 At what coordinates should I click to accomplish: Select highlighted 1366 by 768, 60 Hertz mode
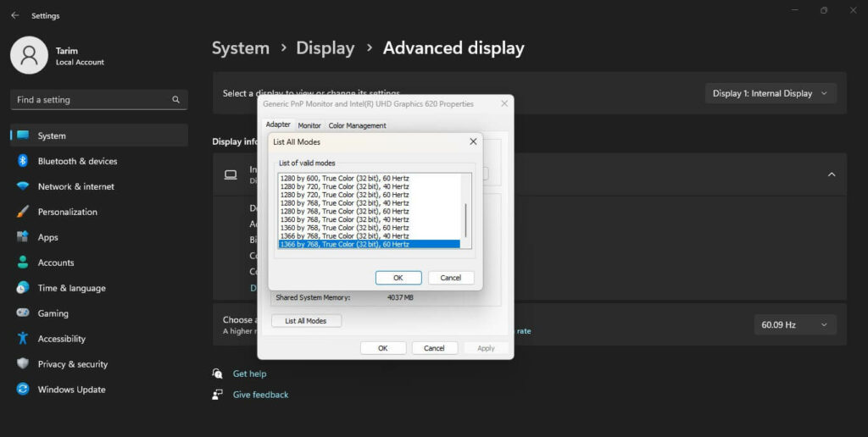pos(370,244)
